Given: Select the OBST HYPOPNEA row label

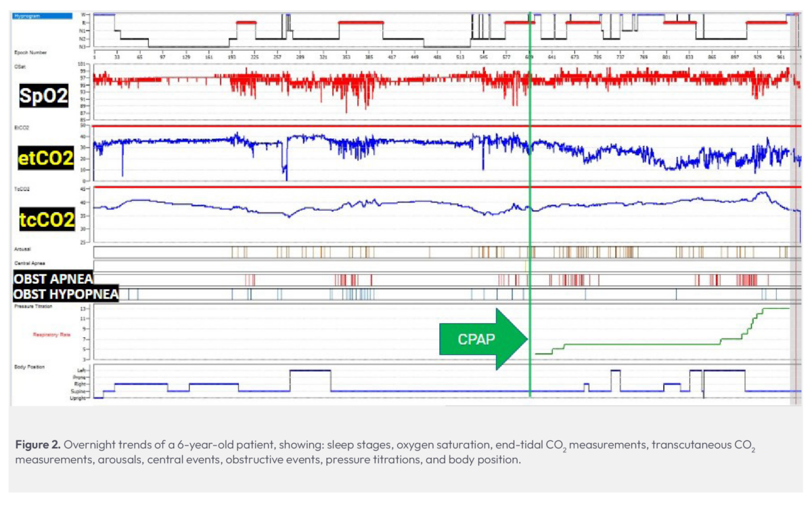Looking at the screenshot, I should click(x=66, y=294).
